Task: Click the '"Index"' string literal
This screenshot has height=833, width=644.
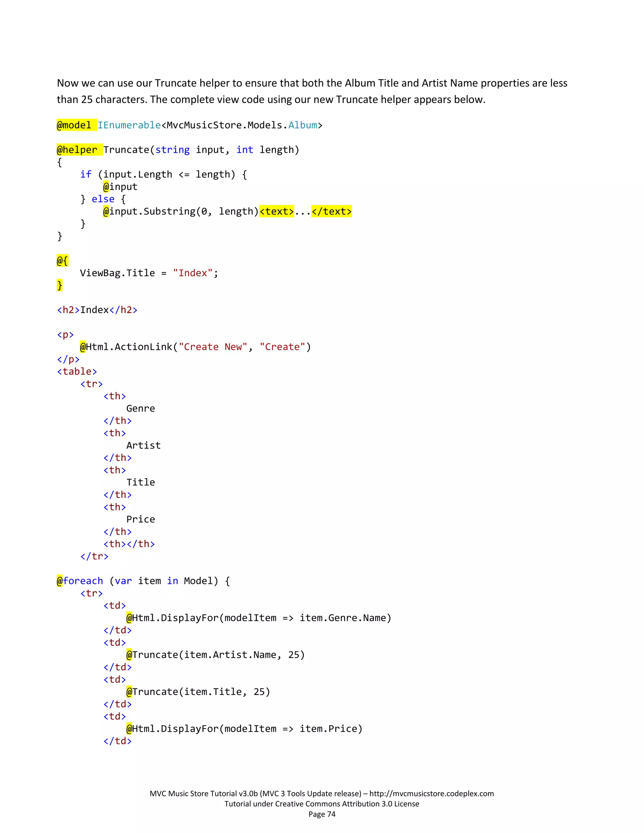Action: pos(193,273)
